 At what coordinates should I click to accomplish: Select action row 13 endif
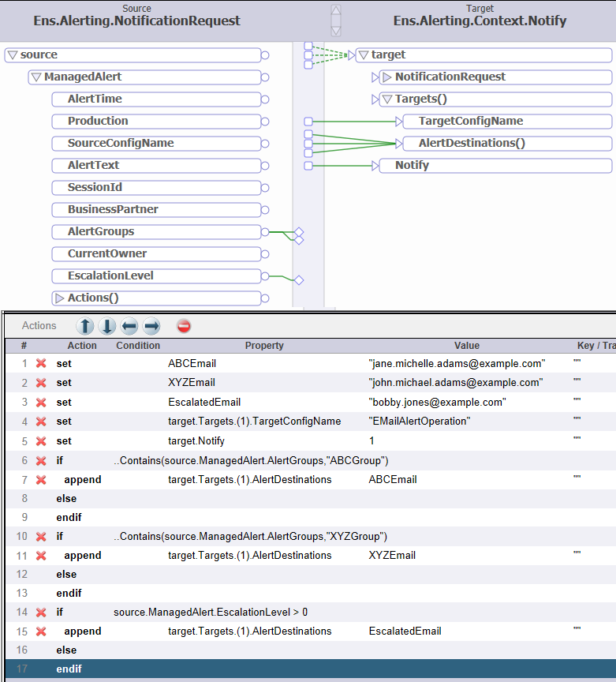point(311,594)
